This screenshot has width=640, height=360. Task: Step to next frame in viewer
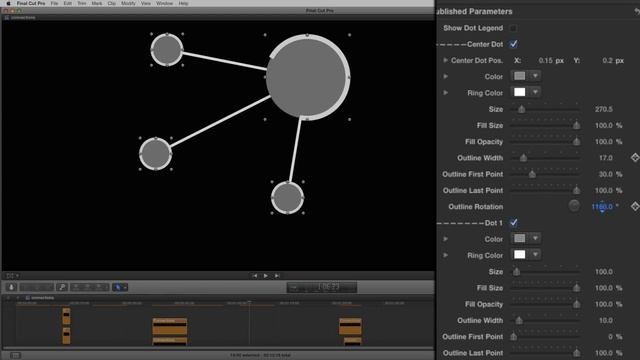click(x=277, y=276)
